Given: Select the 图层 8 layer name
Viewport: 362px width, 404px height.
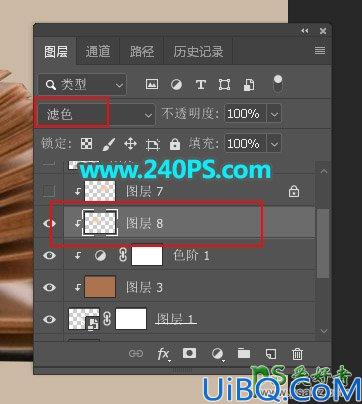Looking at the screenshot, I should click(x=144, y=223).
